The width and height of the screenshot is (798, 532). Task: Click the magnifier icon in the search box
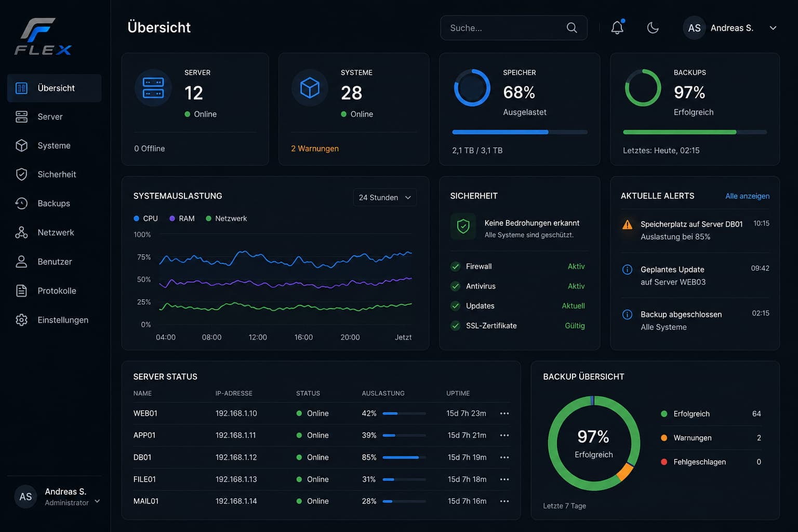(x=571, y=28)
